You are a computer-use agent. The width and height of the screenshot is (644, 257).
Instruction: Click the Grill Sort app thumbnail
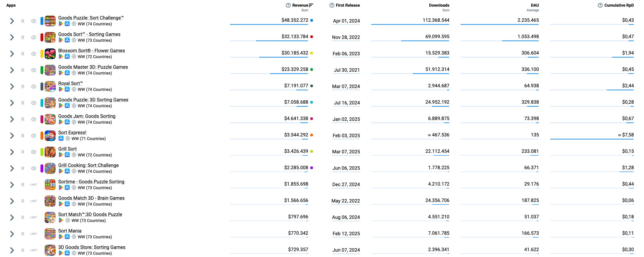50,152
